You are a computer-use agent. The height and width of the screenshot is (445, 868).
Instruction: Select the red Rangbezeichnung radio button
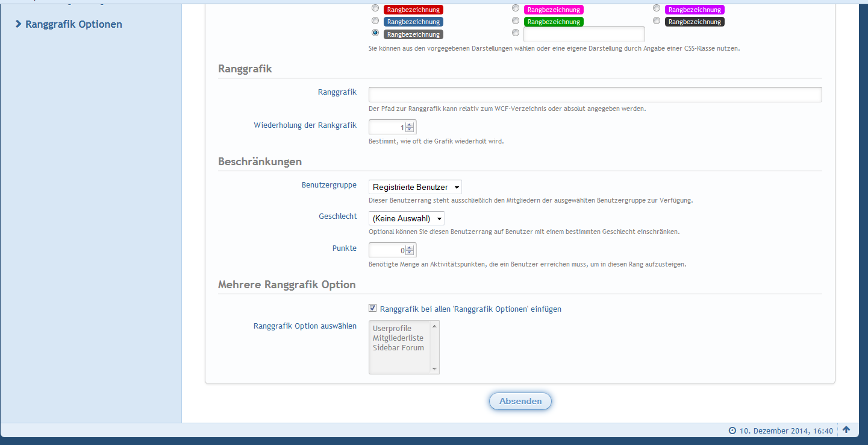point(375,8)
